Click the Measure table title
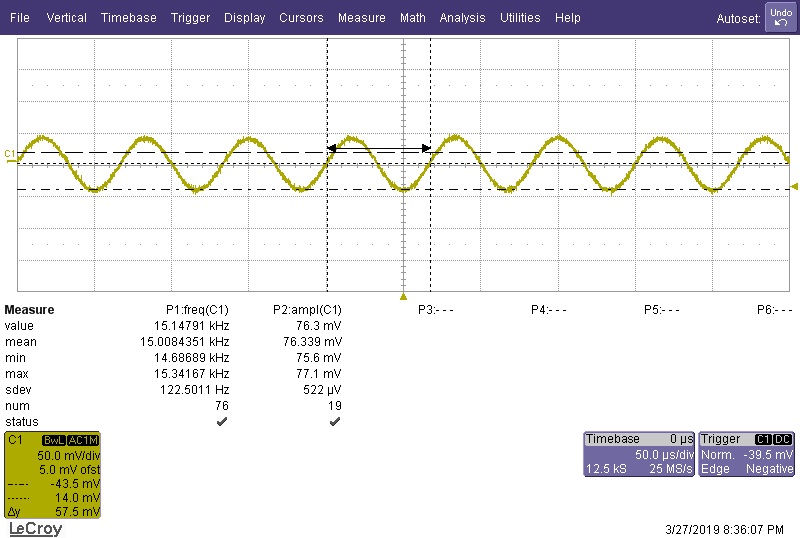Screen dimensions: 800x538 pyautogui.click(x=29, y=310)
